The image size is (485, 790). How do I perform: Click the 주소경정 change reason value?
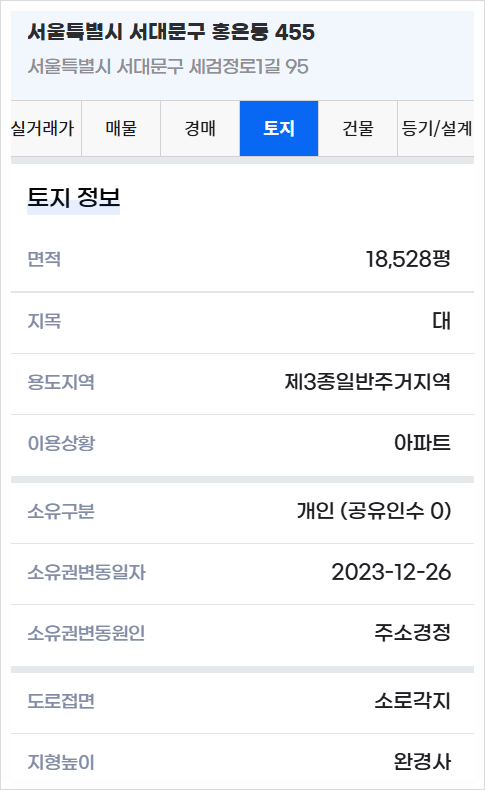point(412,633)
